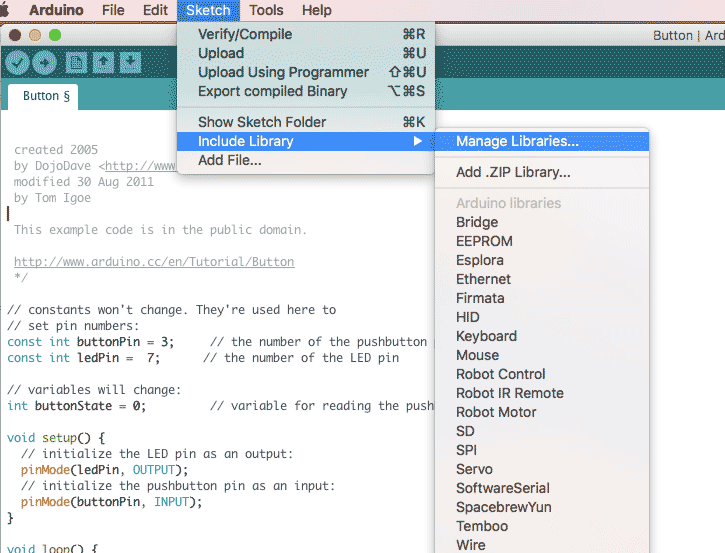This screenshot has height=553, width=725.
Task: Include the SPI library
Action: pyautogui.click(x=542, y=449)
